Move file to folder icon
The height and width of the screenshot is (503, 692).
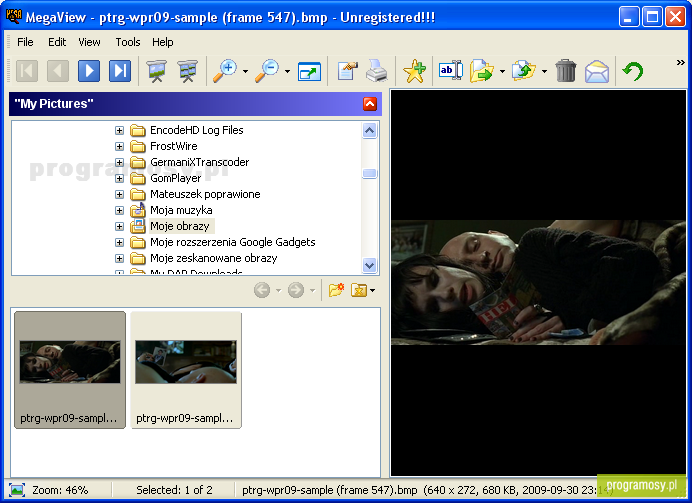[524, 71]
